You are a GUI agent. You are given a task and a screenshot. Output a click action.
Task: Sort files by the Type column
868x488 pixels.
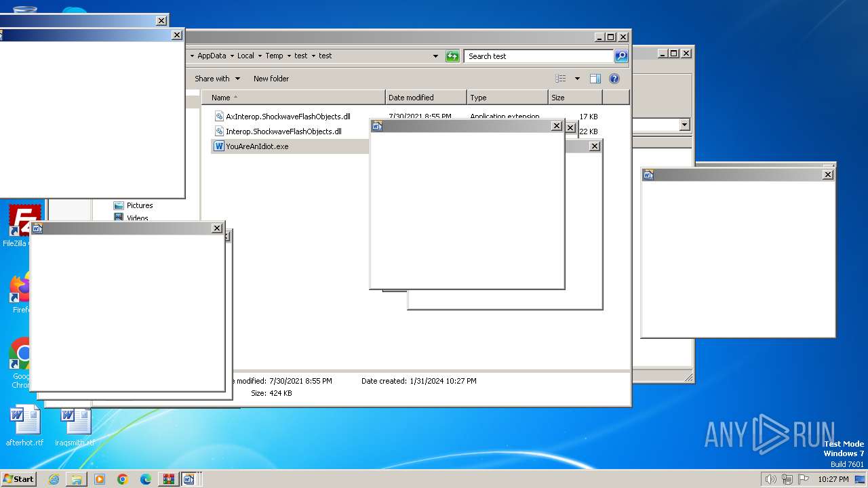tap(507, 98)
